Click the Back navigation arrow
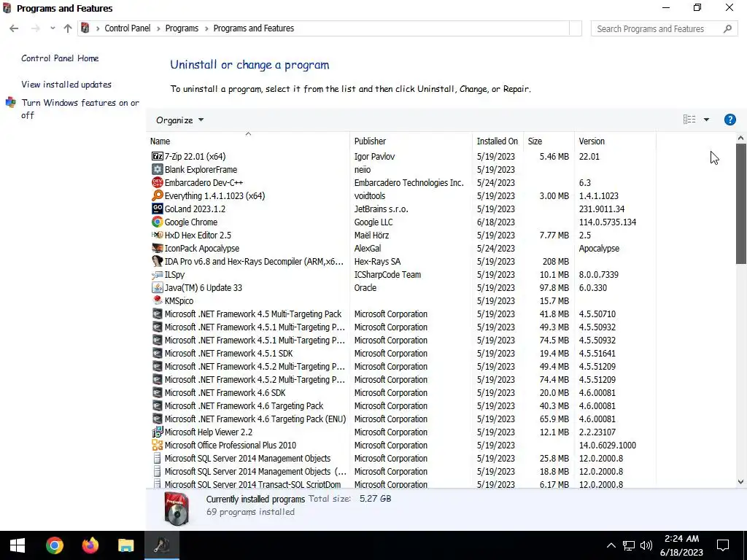The image size is (747, 560). tap(14, 28)
